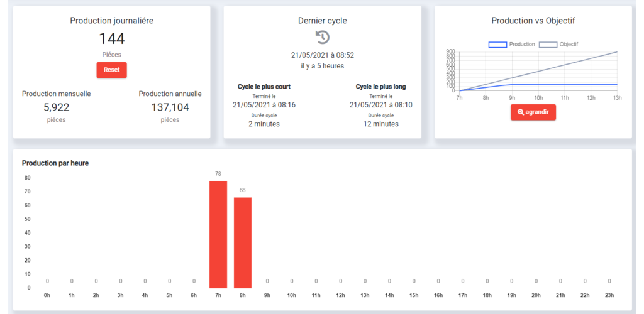The width and height of the screenshot is (644, 314).
Task: Click the Cycle le plus court label
Action: [x=264, y=87]
